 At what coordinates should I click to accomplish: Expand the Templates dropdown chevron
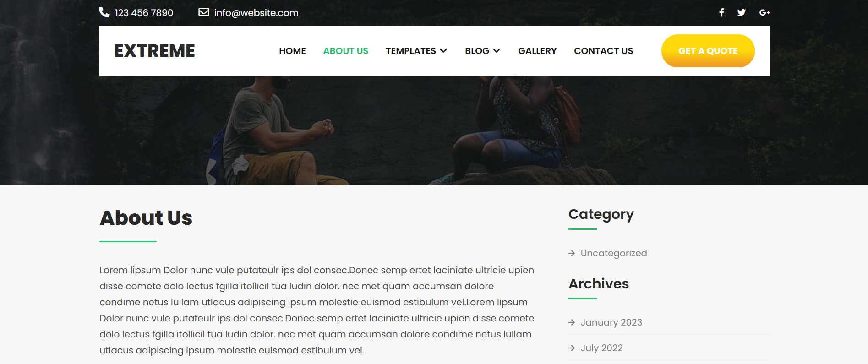[x=443, y=51]
